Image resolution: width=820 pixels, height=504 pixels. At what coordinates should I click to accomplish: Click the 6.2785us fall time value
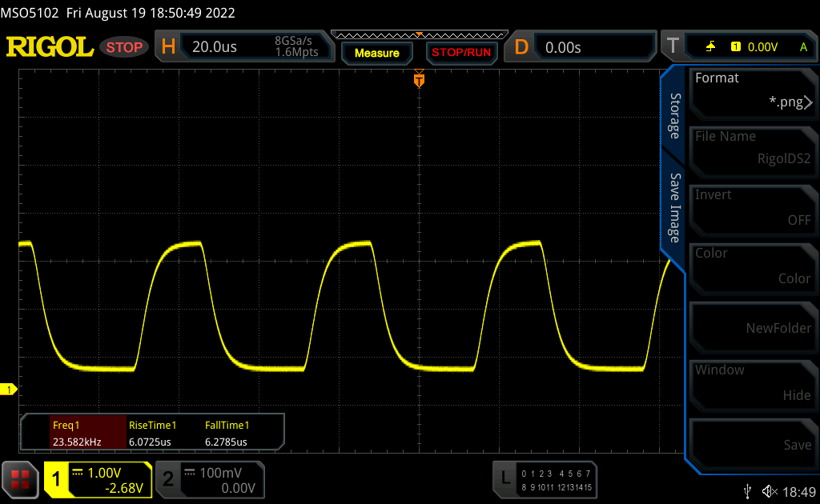tap(226, 442)
